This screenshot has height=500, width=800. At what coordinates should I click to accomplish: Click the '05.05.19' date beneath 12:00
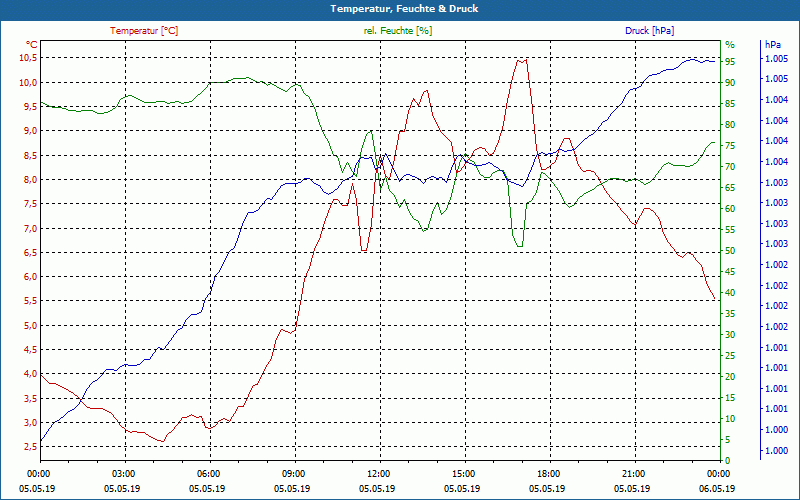coord(377,488)
